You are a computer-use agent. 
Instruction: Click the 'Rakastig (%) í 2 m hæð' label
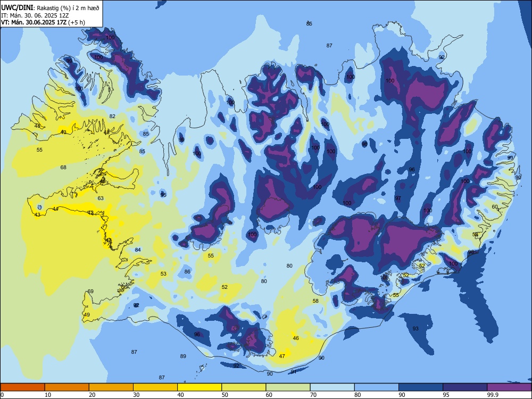click(68, 8)
